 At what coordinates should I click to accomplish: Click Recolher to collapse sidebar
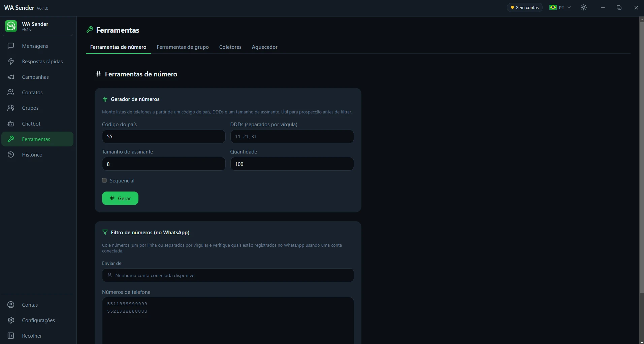tap(37, 336)
